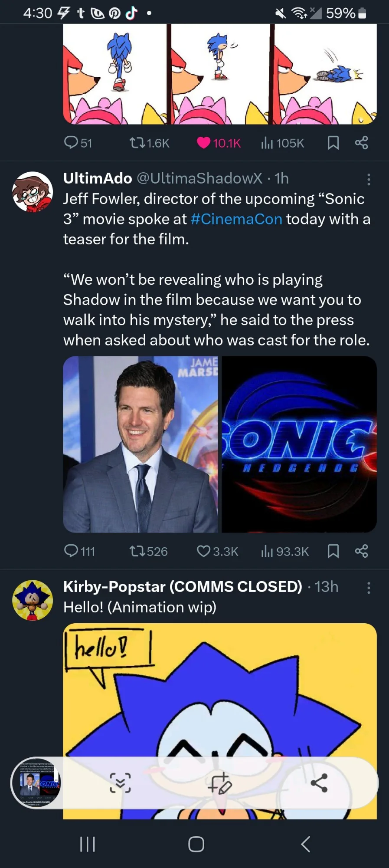
Task: Unlike the comic post with 10.1K likes
Action: (203, 143)
